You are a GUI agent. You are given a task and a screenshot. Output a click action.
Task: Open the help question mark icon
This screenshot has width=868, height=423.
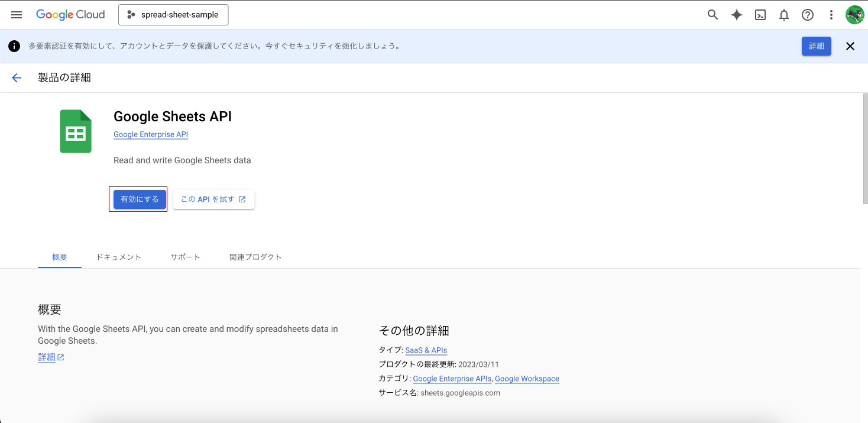[808, 15]
